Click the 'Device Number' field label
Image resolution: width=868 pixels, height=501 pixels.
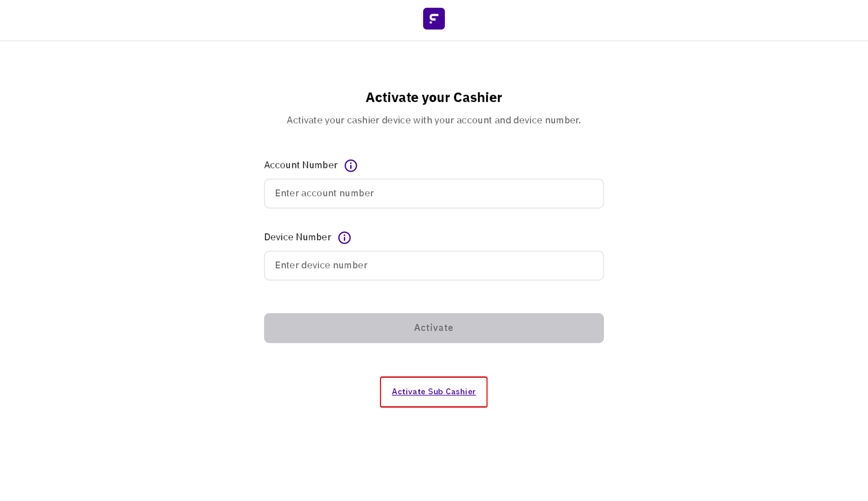pyautogui.click(x=298, y=237)
